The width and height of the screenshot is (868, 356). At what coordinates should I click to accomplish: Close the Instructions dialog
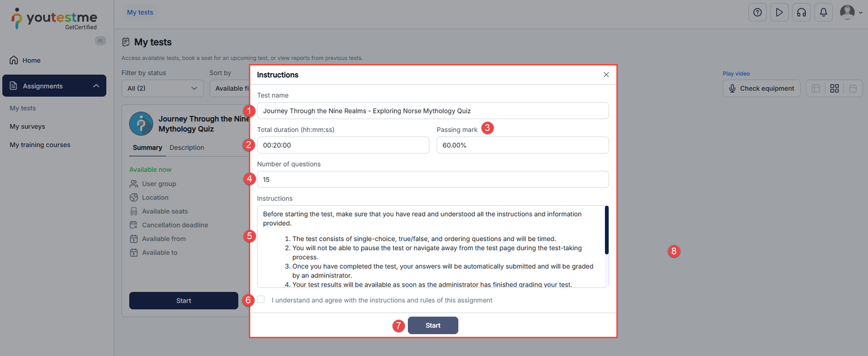coord(606,75)
